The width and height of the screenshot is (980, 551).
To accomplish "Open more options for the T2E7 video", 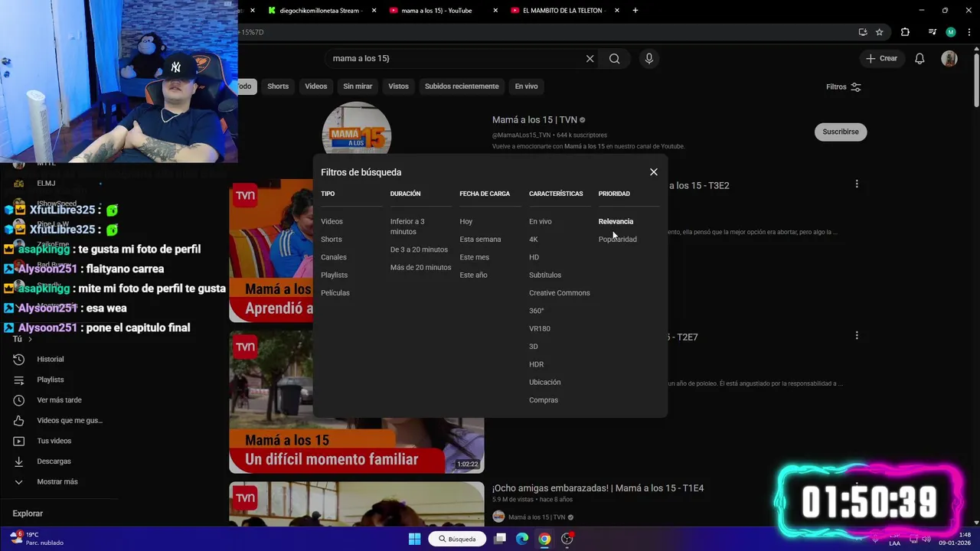I will pyautogui.click(x=857, y=335).
